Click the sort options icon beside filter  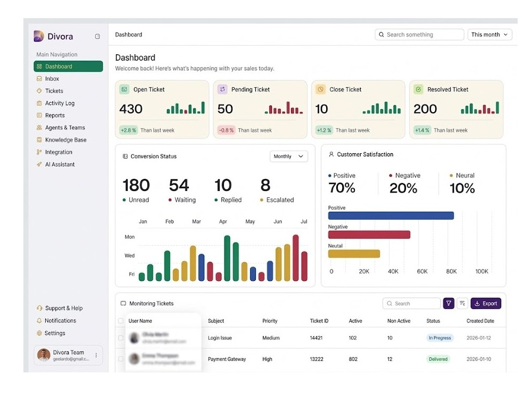pyautogui.click(x=462, y=303)
